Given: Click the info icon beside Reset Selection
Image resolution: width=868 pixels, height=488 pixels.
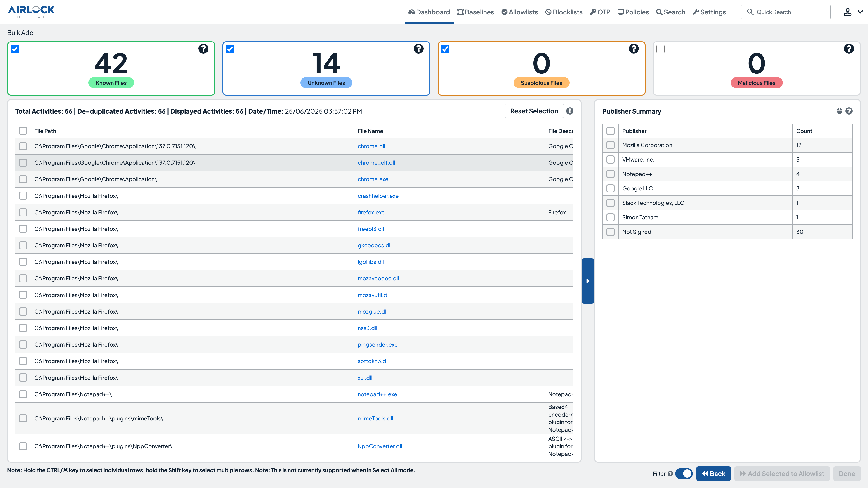Looking at the screenshot, I should coord(570,111).
